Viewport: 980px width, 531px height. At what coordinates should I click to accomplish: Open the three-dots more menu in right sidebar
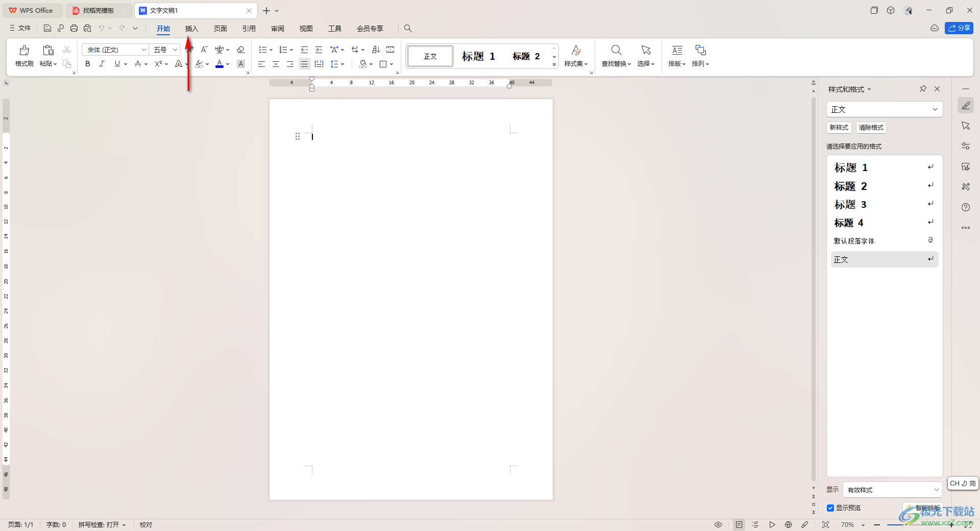coord(966,228)
